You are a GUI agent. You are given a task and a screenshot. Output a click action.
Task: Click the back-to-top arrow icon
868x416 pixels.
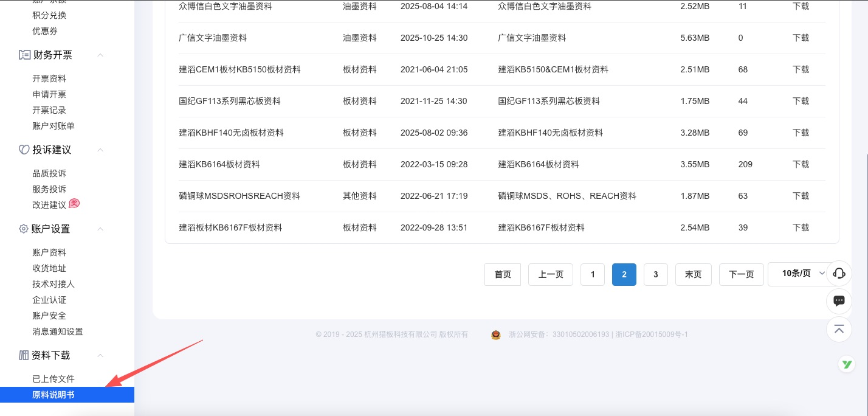coord(839,329)
